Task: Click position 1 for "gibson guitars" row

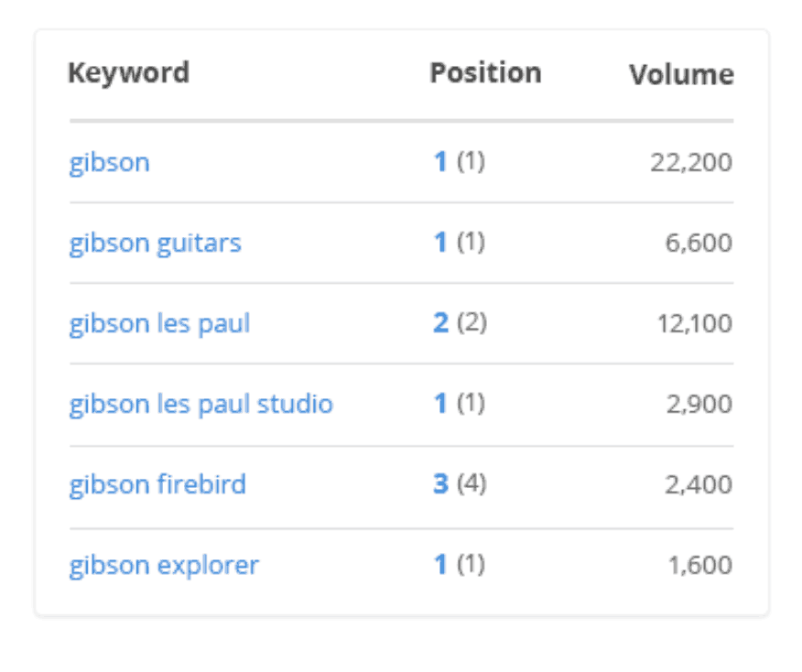Action: point(440,244)
